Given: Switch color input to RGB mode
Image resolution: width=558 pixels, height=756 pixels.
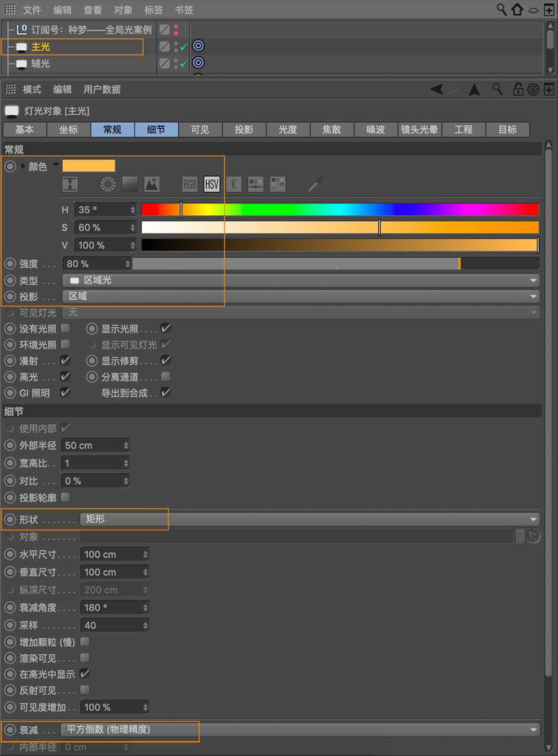Looking at the screenshot, I should [x=189, y=184].
